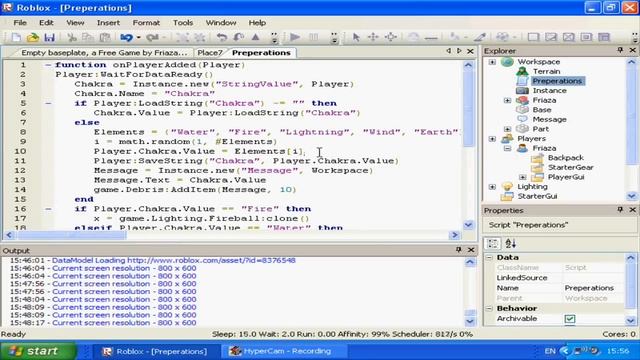Click the Play triangle toolbar button
The image size is (640, 360).
pos(295,38)
